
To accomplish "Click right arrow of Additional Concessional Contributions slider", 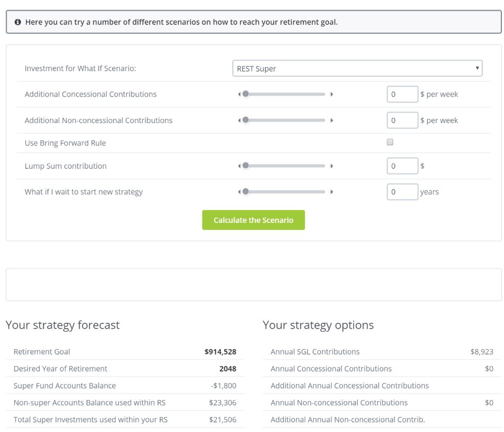I will (x=332, y=94).
